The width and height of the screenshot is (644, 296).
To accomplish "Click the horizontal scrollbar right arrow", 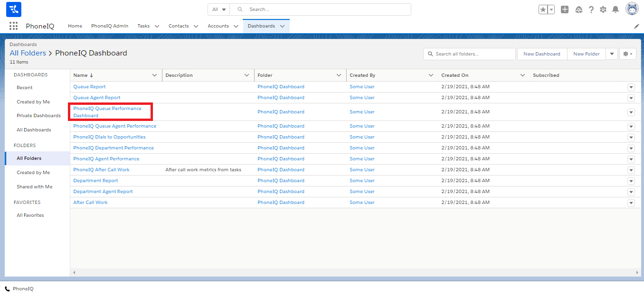I will 637,273.
